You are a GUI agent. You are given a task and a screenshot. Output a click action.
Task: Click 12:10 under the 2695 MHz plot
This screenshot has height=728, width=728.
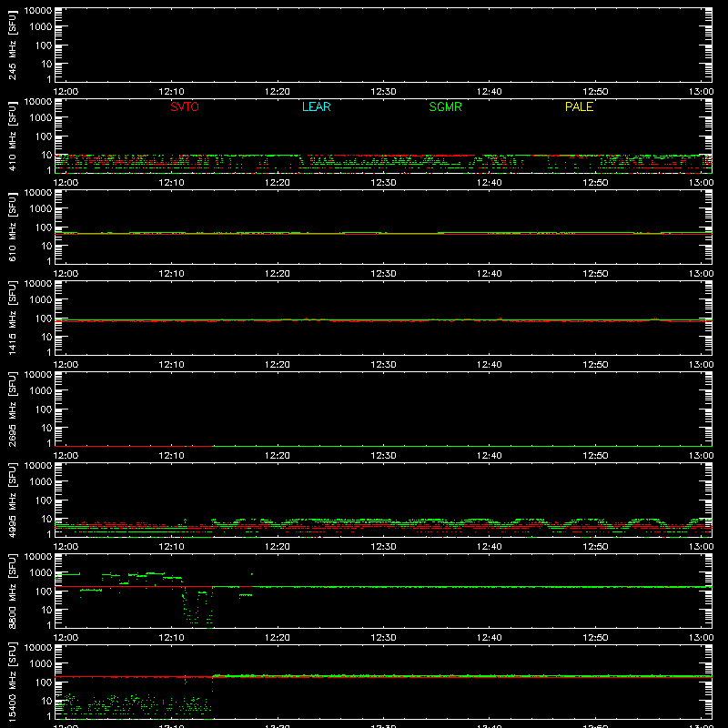(172, 456)
